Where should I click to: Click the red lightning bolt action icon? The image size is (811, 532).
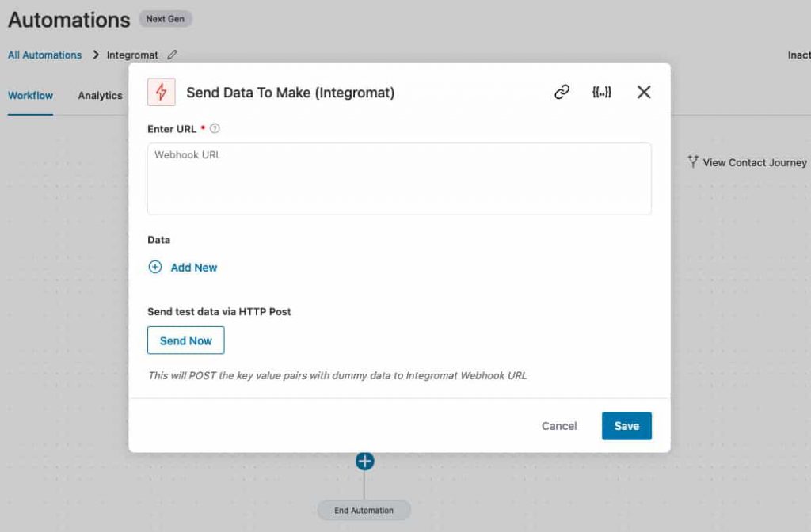(162, 92)
